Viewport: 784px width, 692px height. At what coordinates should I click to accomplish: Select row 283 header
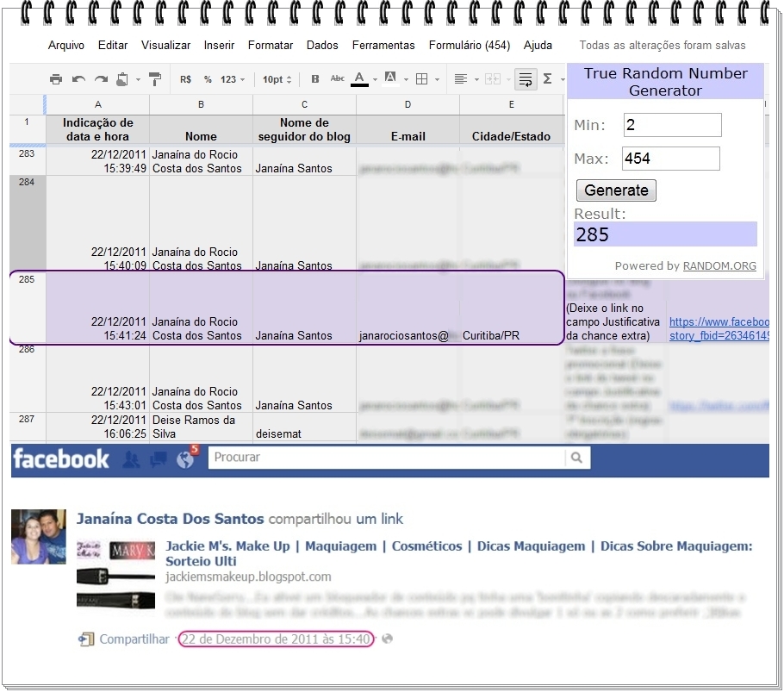(x=27, y=160)
